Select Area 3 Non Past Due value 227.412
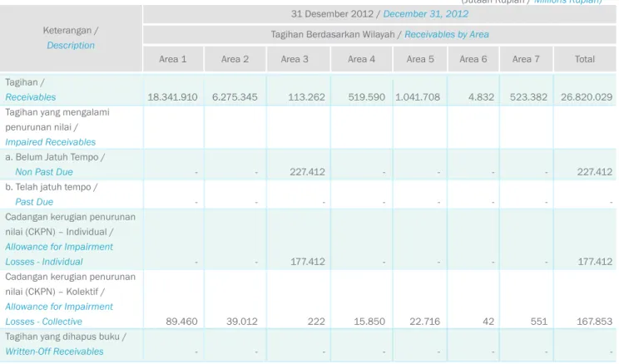 click(x=307, y=172)
